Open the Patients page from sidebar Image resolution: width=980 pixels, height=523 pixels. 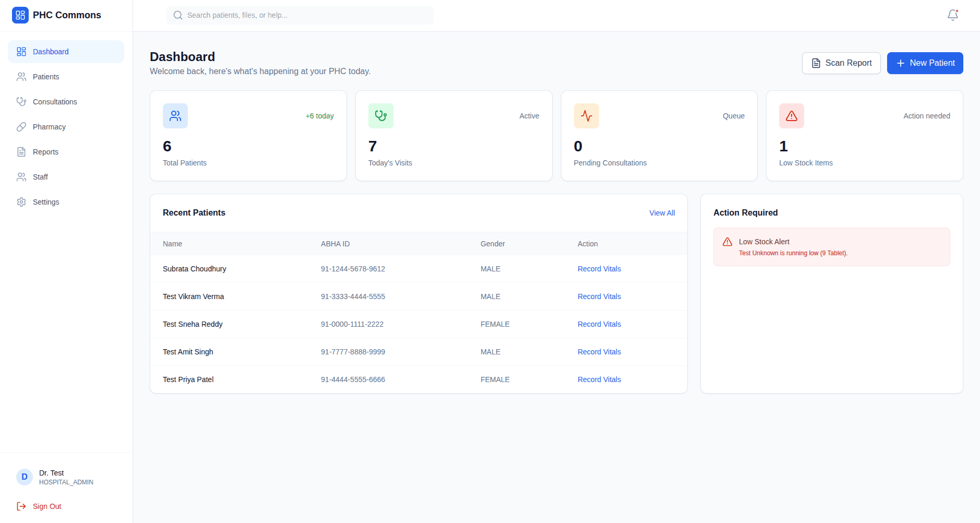tap(46, 77)
